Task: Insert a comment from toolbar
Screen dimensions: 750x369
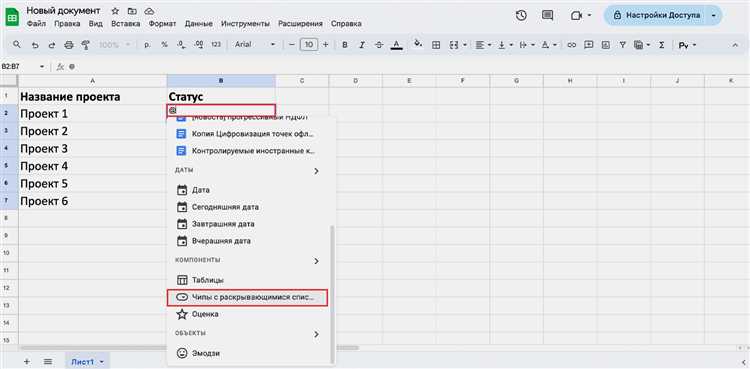Action: coord(588,45)
